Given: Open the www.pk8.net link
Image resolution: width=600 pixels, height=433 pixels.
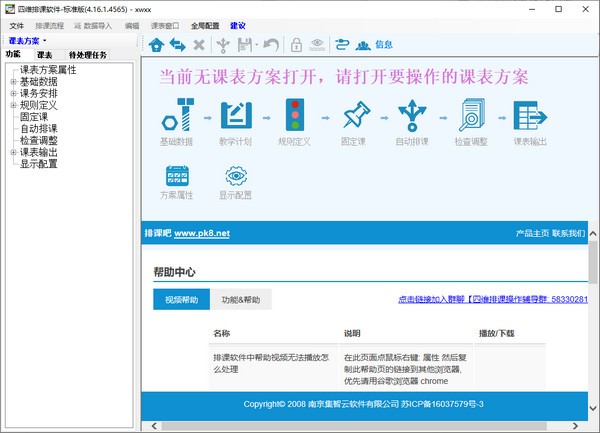Looking at the screenshot, I should coord(202,233).
